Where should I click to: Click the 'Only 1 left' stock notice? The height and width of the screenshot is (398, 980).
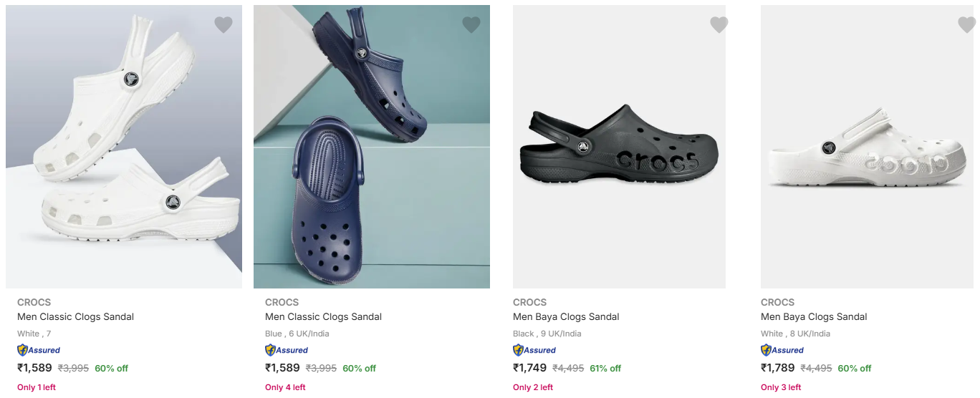click(37, 387)
